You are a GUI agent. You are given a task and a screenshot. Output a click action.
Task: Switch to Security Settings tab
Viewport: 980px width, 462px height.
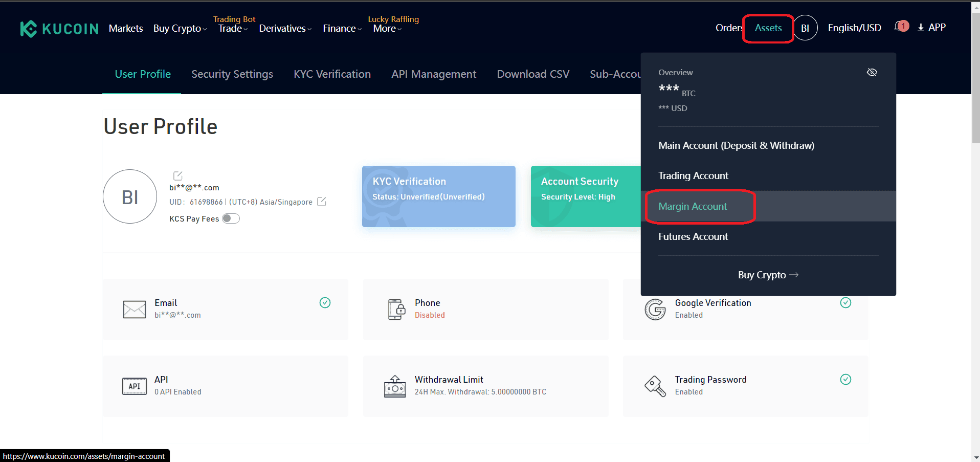click(232, 74)
